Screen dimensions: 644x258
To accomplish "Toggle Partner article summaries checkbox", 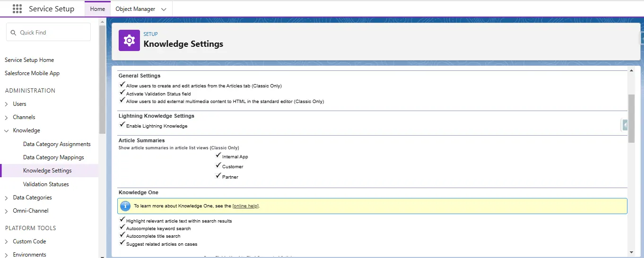I will 218,176.
